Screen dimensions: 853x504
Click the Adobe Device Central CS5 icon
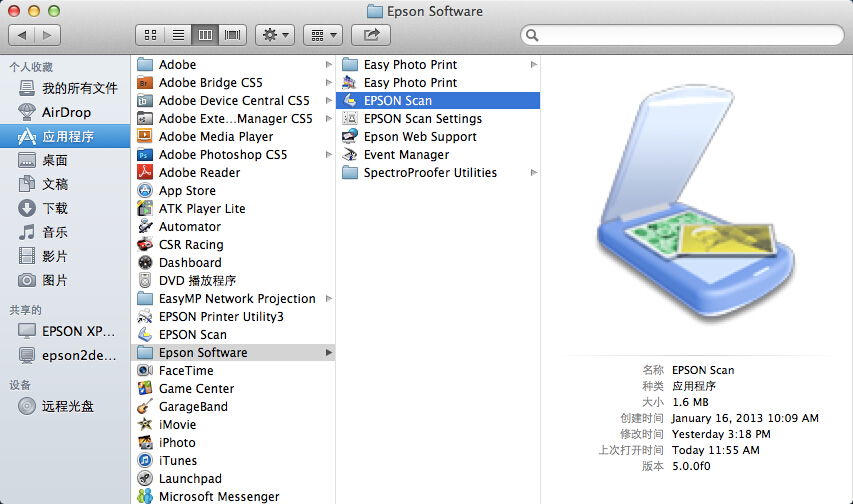[x=145, y=101]
